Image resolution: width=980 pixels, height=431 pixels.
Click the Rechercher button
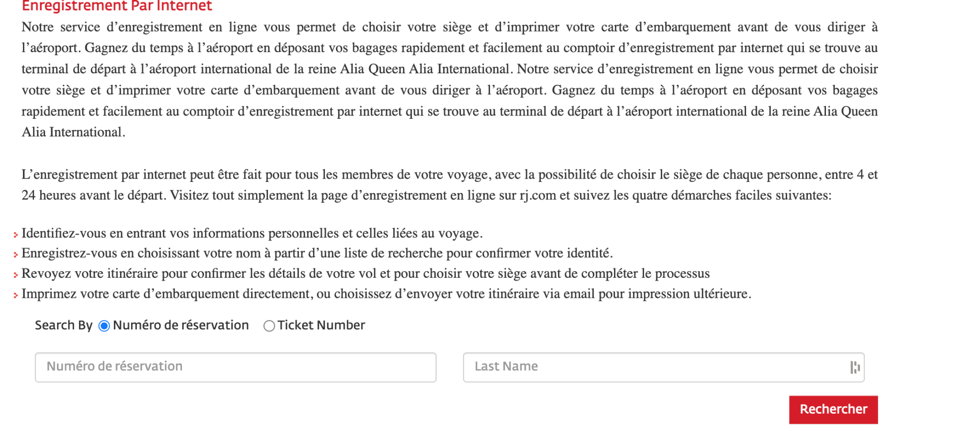(x=833, y=409)
